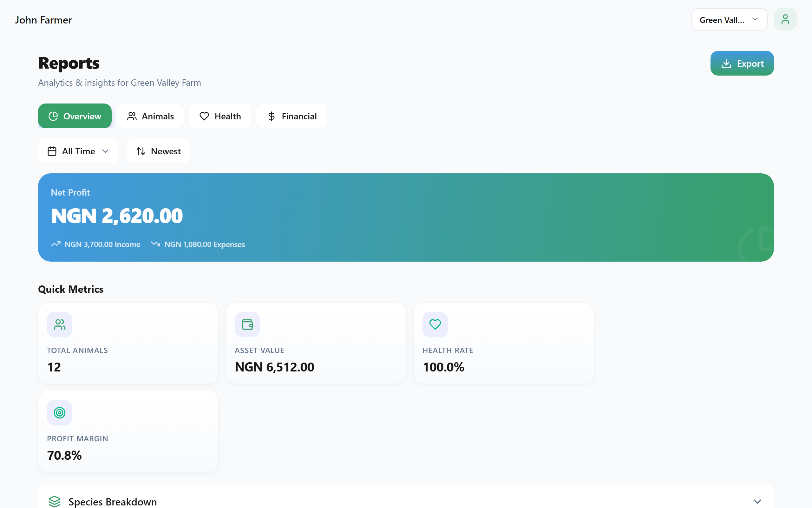Click the Analytics & insights subtitle

pos(120,83)
